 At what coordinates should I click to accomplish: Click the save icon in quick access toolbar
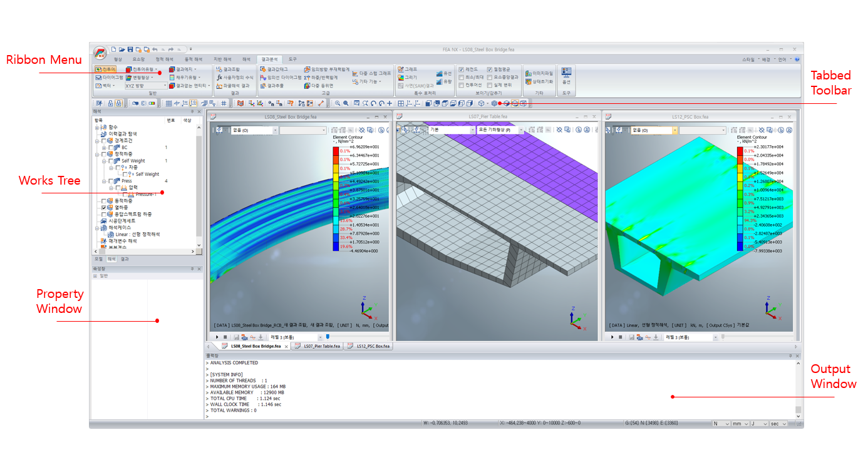point(130,49)
